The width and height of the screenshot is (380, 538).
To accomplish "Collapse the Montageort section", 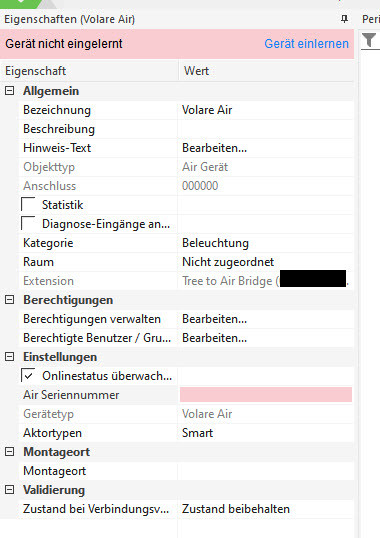I will click(x=10, y=452).
